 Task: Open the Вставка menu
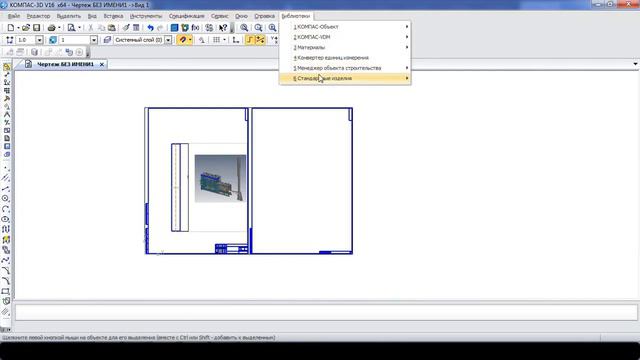pyautogui.click(x=113, y=16)
